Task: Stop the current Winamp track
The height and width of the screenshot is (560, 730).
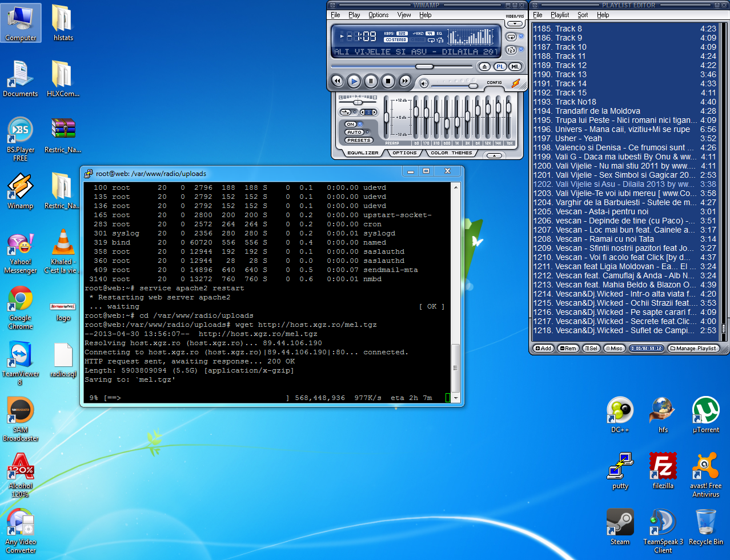Action: [x=388, y=81]
